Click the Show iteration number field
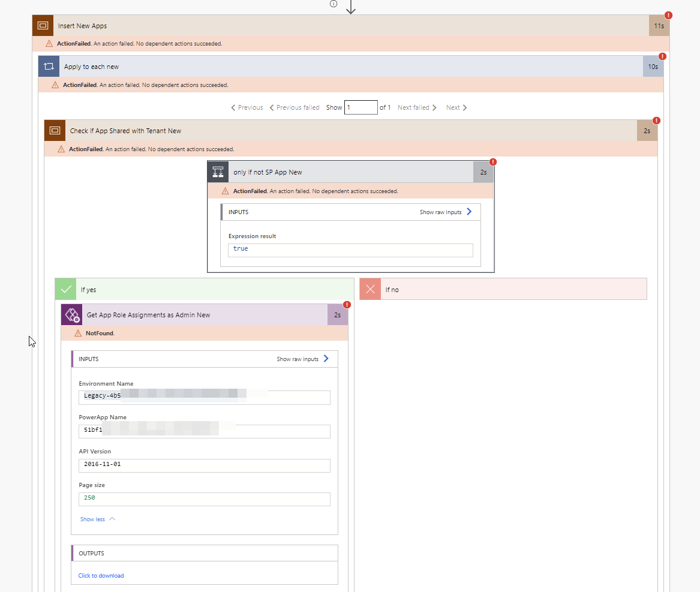 [360, 107]
